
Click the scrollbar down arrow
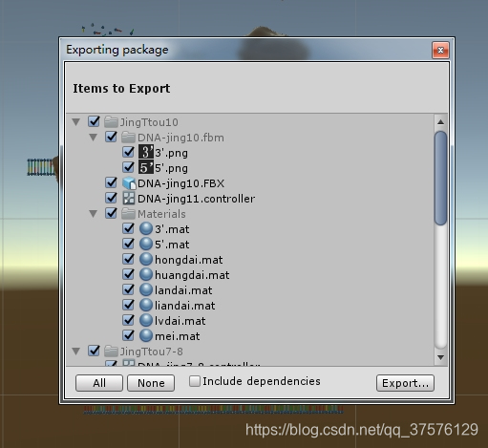pyautogui.click(x=441, y=357)
